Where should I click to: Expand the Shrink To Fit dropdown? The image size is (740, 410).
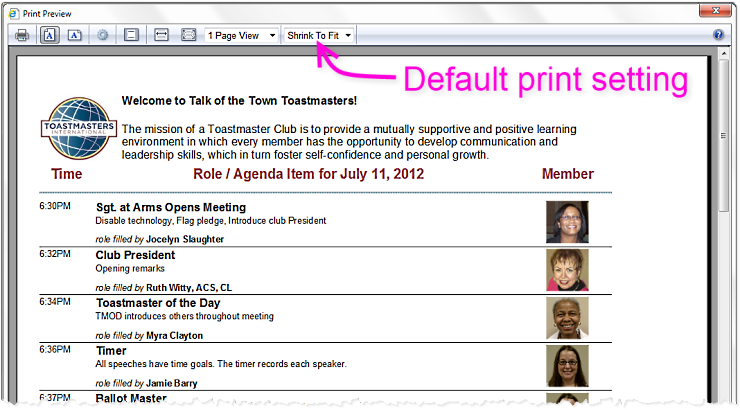tap(319, 35)
